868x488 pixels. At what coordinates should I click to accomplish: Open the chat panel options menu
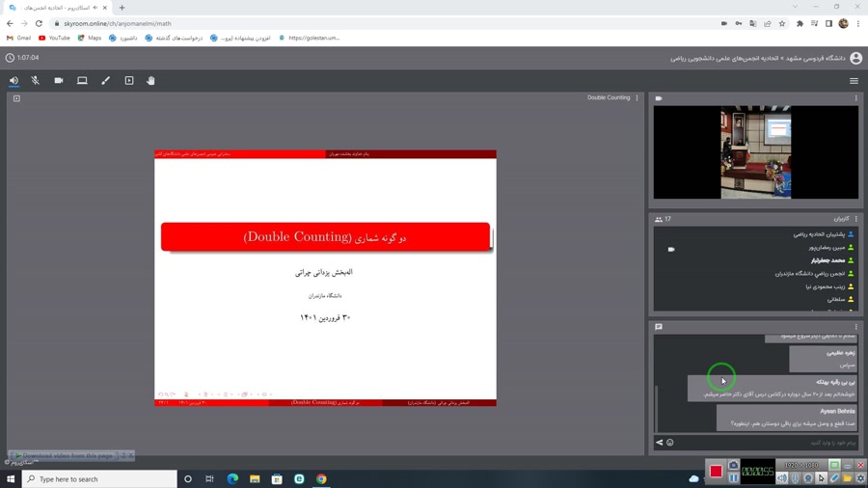[x=855, y=326]
